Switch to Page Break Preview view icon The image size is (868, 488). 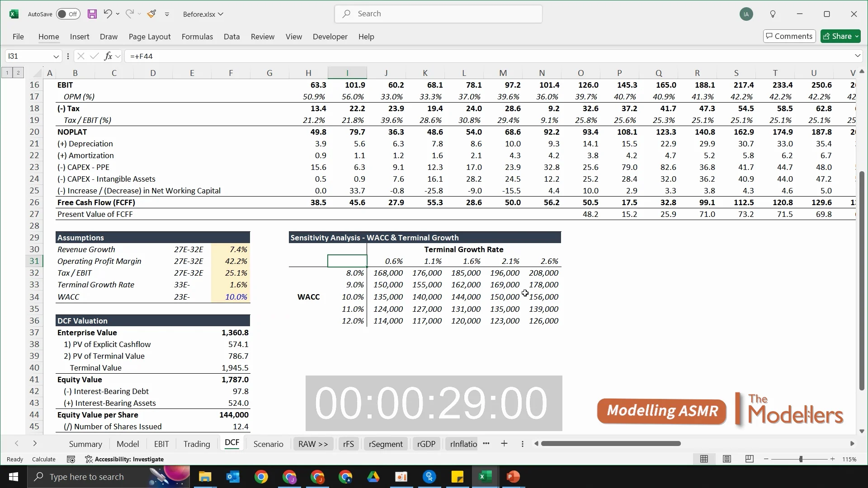pos(749,459)
